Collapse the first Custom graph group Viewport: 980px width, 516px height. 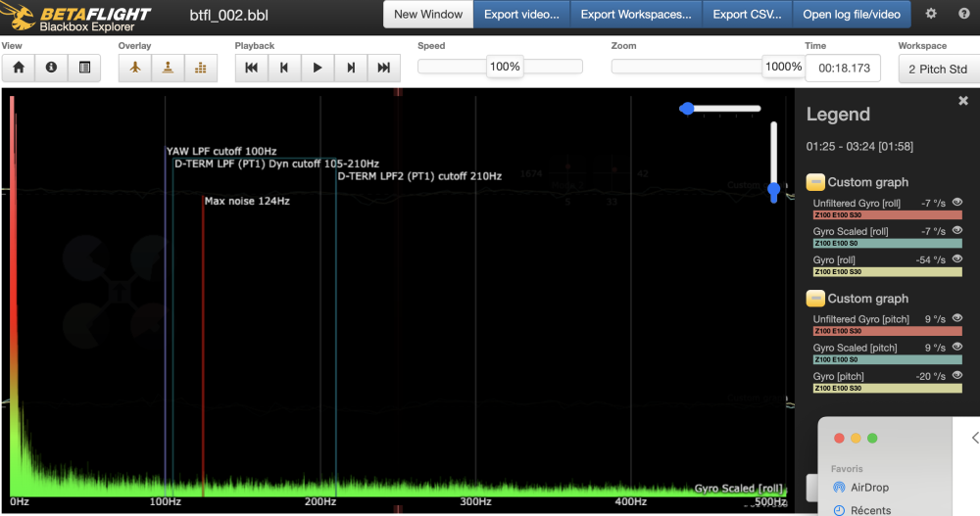(815, 182)
